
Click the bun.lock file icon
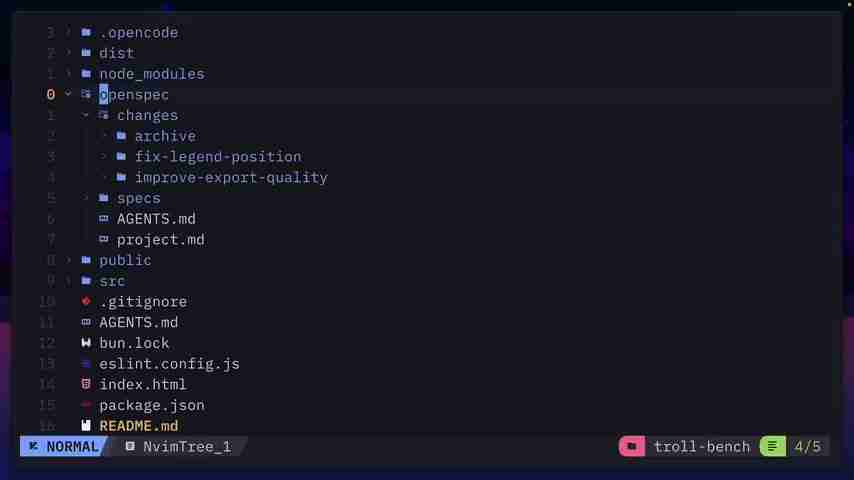pyautogui.click(x=86, y=343)
